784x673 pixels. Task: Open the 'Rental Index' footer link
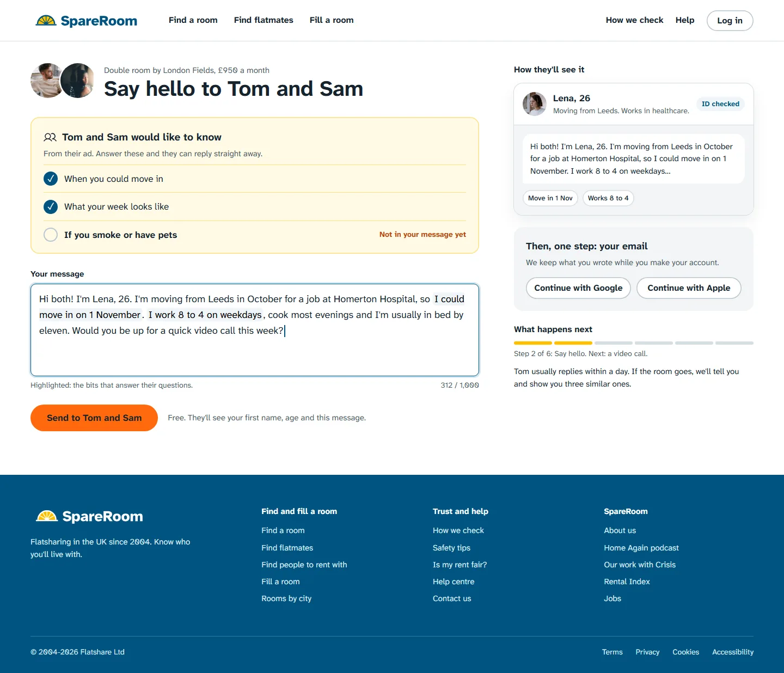(x=627, y=582)
